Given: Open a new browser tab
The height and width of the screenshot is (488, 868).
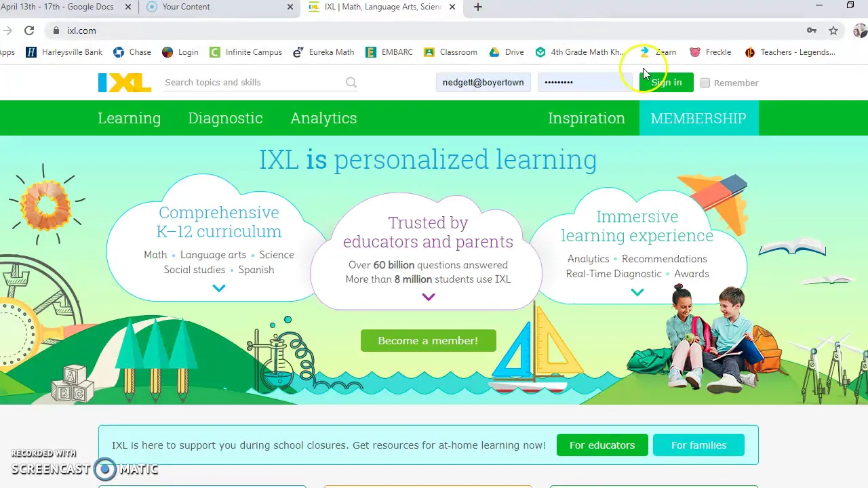Looking at the screenshot, I should (x=478, y=7).
